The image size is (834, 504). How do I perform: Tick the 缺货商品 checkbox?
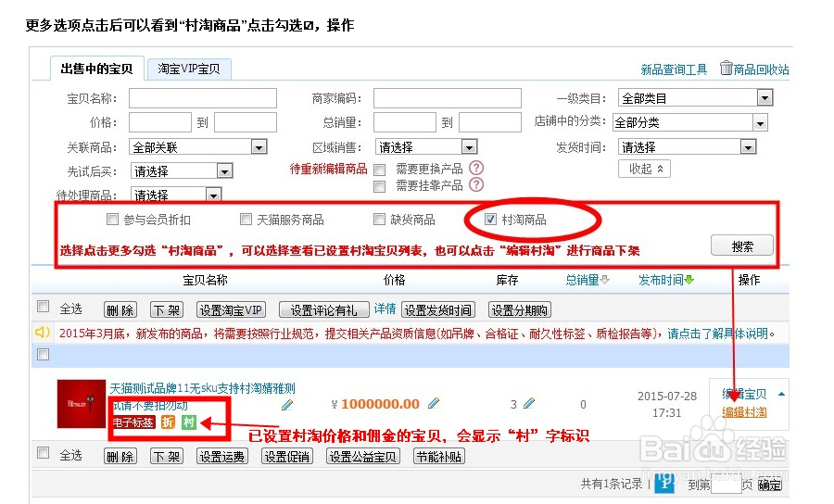tap(379, 219)
